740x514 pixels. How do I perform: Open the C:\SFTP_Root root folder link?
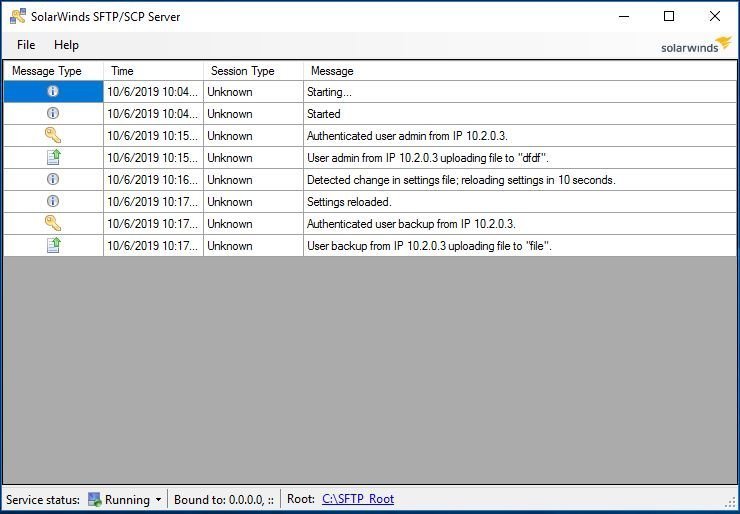(357, 499)
